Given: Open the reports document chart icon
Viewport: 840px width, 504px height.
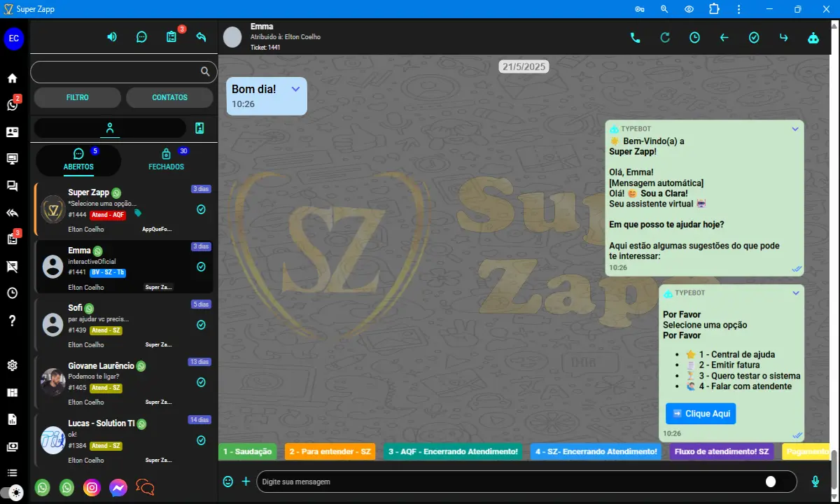Looking at the screenshot, I should click(12, 419).
